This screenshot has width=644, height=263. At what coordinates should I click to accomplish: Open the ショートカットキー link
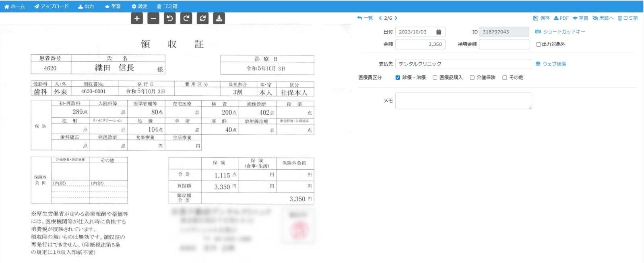(x=560, y=32)
